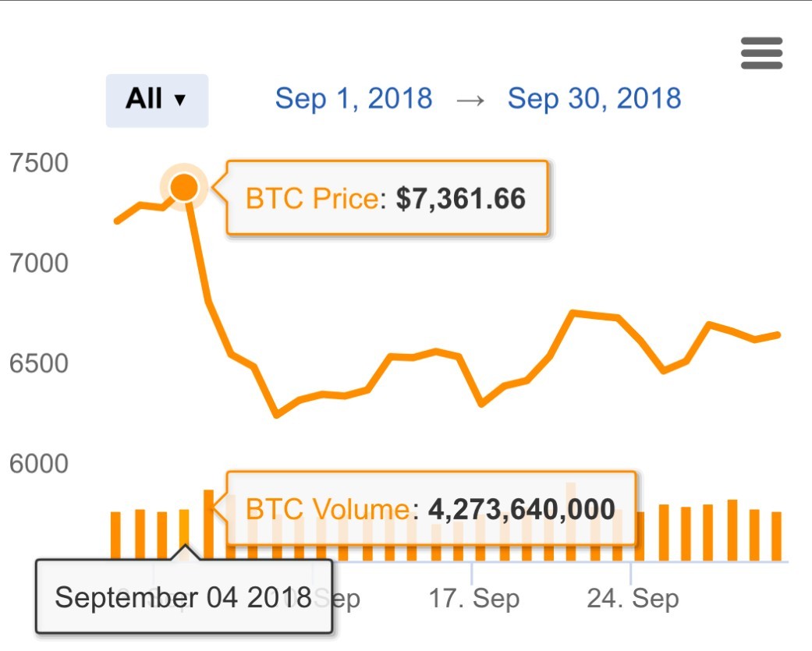812x651 pixels.
Task: Click the highlighted orange price point marker
Action: click(184, 187)
